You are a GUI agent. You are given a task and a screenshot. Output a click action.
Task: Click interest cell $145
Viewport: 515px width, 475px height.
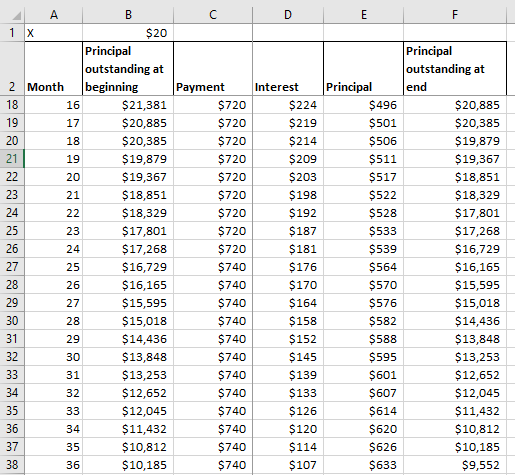(288, 357)
